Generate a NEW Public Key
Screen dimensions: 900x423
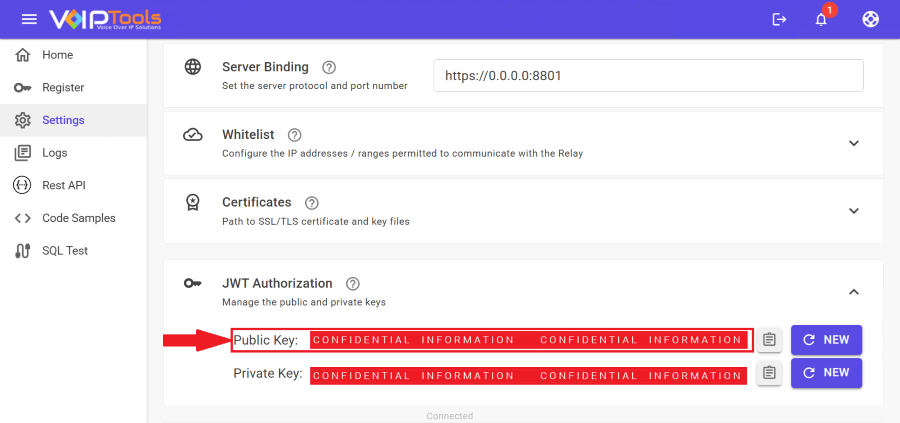click(x=826, y=340)
